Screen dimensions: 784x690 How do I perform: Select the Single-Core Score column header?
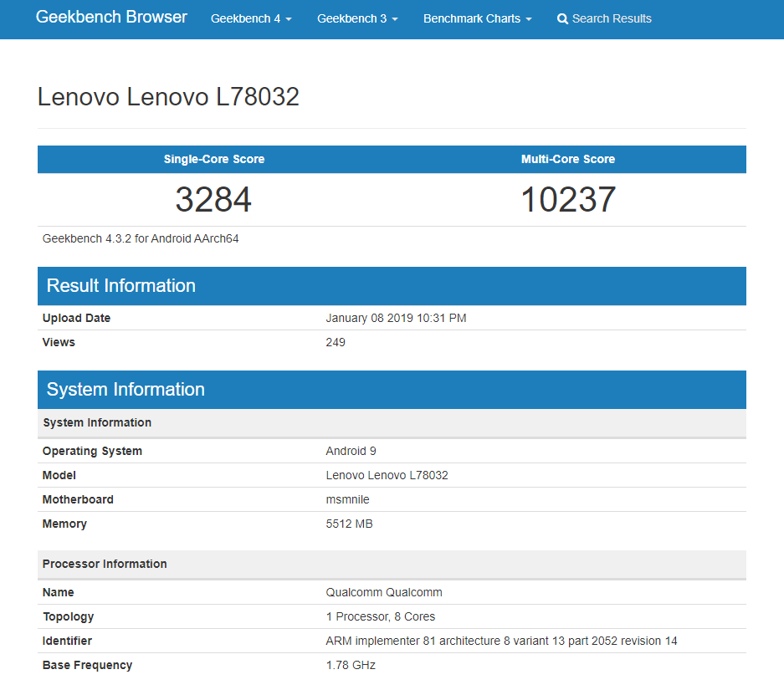click(214, 159)
